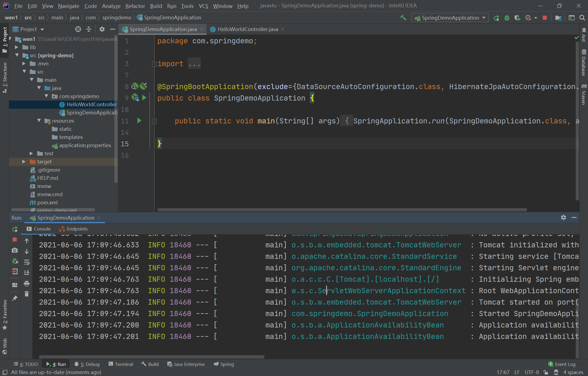Expand the target folder in project tree
Image resolution: width=588 pixels, height=376 pixels.
coord(24,162)
